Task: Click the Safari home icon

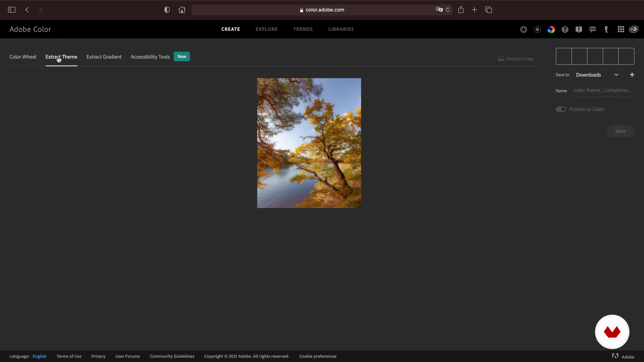Action: click(182, 10)
